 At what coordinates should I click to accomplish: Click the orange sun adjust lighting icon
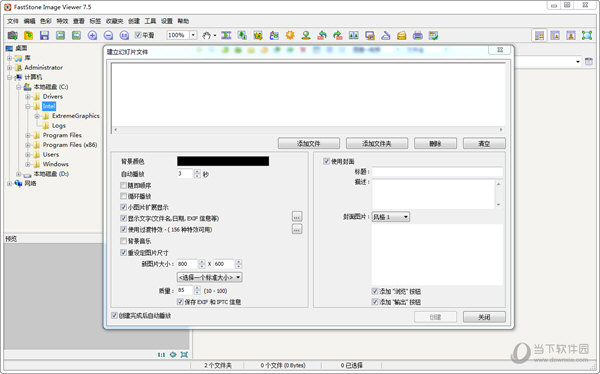pyautogui.click(x=290, y=36)
